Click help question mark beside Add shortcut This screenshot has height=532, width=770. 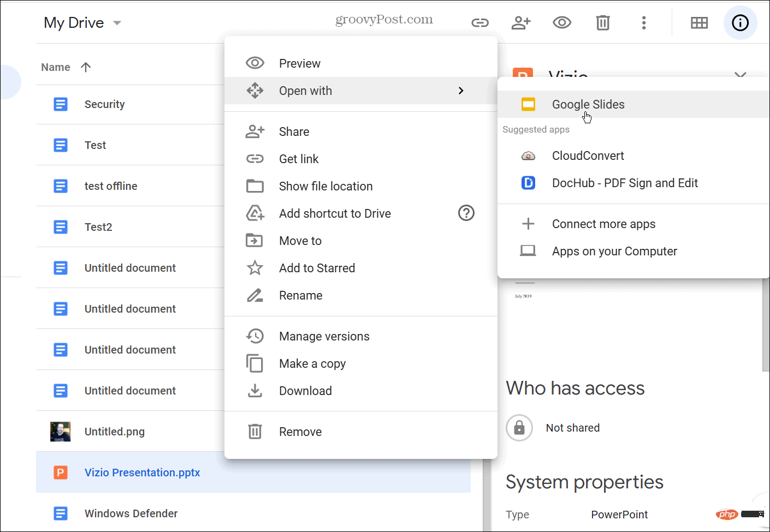click(466, 213)
